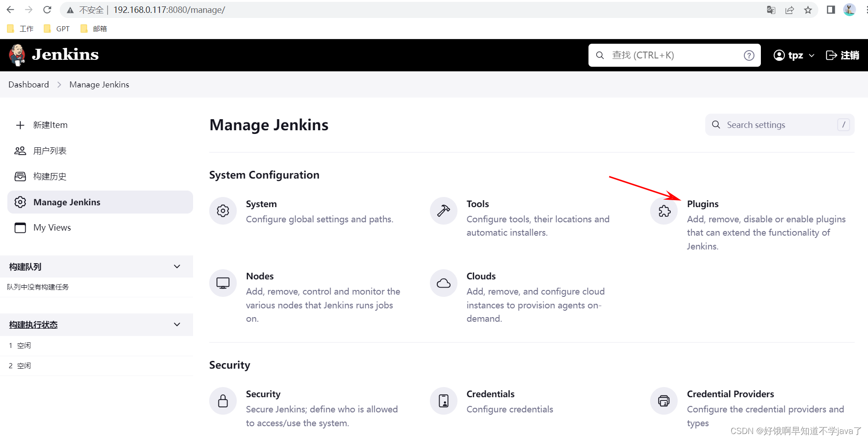Open the Credentials settings link
868x440 pixels.
[491, 394]
